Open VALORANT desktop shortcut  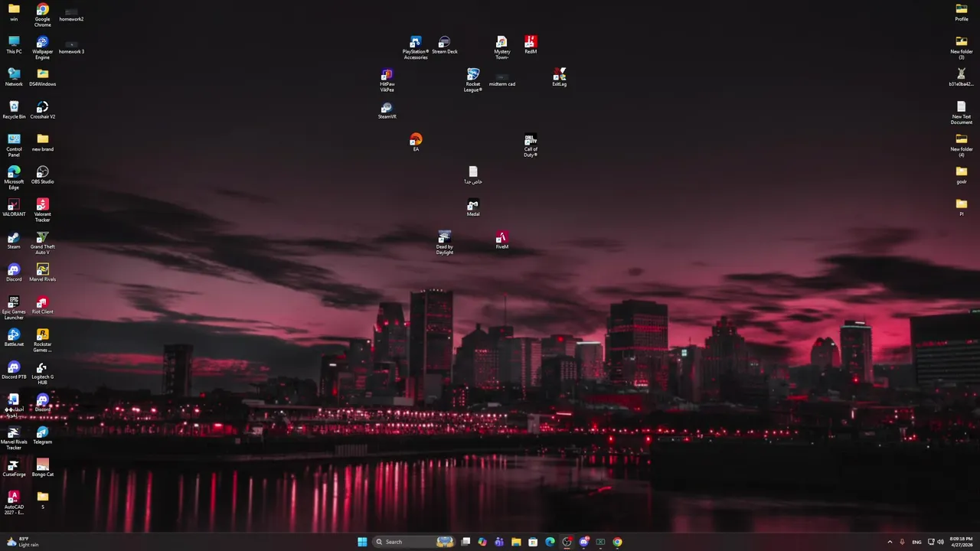tap(14, 207)
